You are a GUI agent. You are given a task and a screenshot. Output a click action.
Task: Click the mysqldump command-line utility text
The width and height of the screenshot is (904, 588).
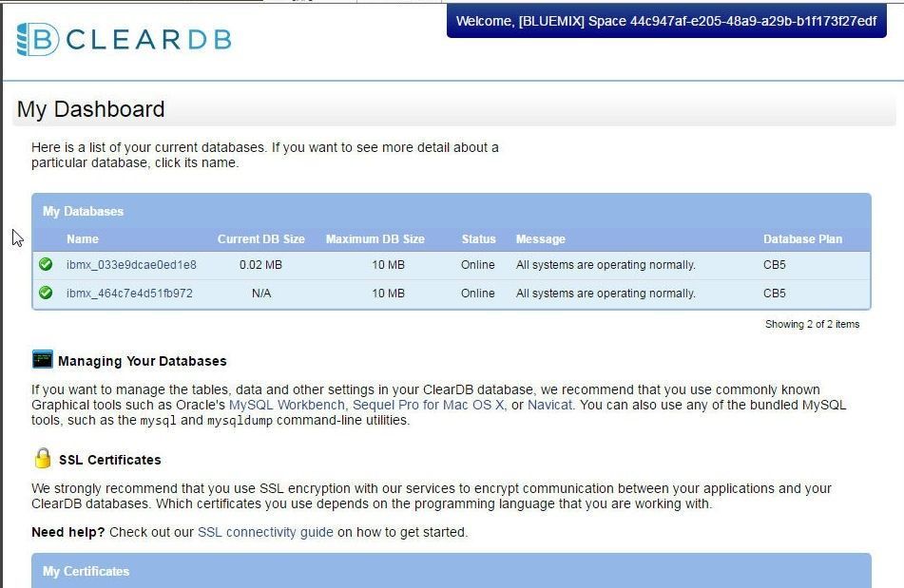pyautogui.click(x=240, y=421)
